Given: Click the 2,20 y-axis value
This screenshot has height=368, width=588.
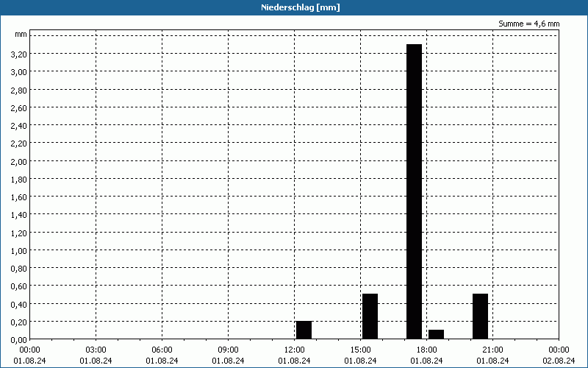Looking at the screenshot, I should (19, 144).
